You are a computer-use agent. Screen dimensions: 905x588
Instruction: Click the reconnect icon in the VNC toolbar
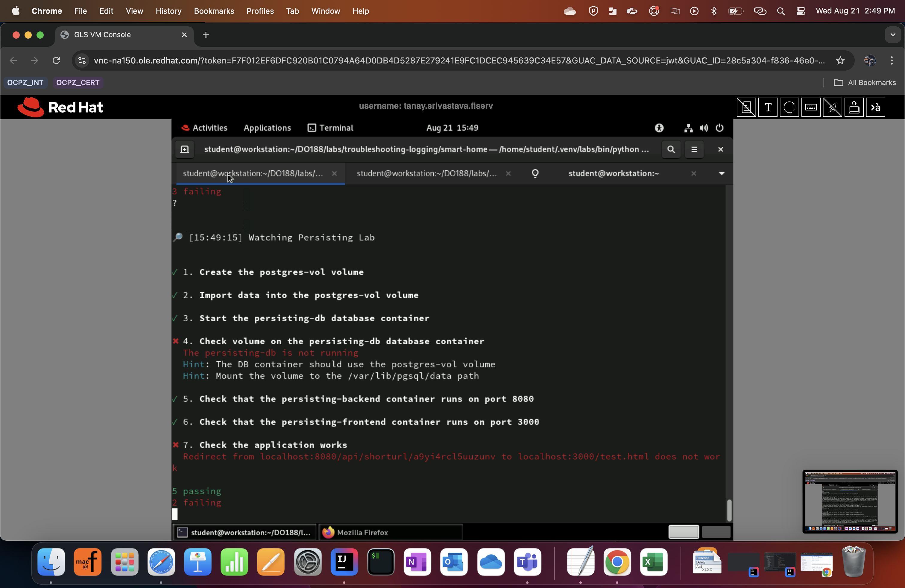point(789,107)
